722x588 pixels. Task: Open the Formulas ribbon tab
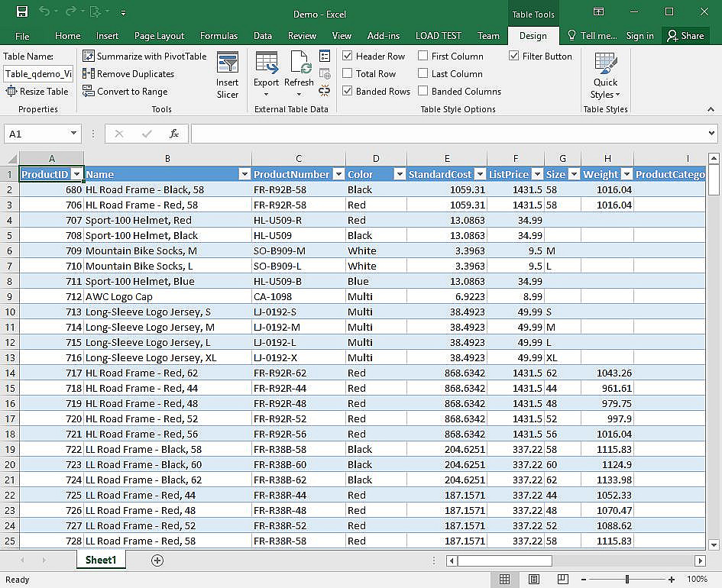pyautogui.click(x=219, y=36)
